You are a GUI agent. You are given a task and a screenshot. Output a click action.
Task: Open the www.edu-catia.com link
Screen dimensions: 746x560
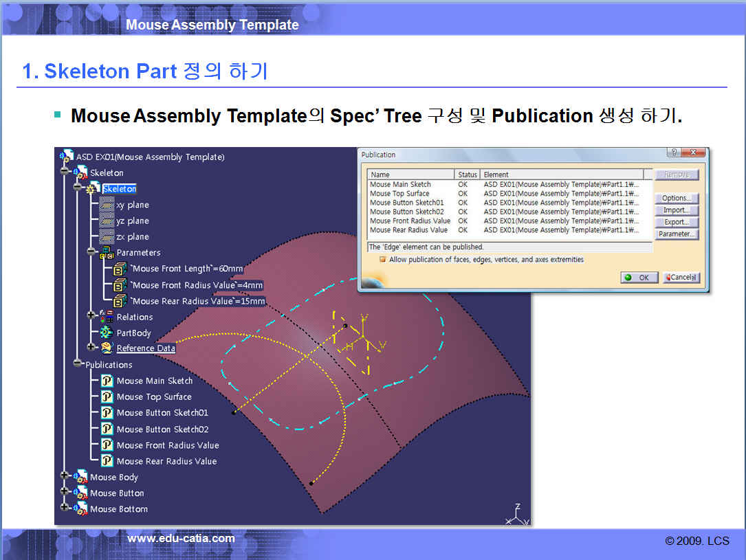click(x=182, y=538)
